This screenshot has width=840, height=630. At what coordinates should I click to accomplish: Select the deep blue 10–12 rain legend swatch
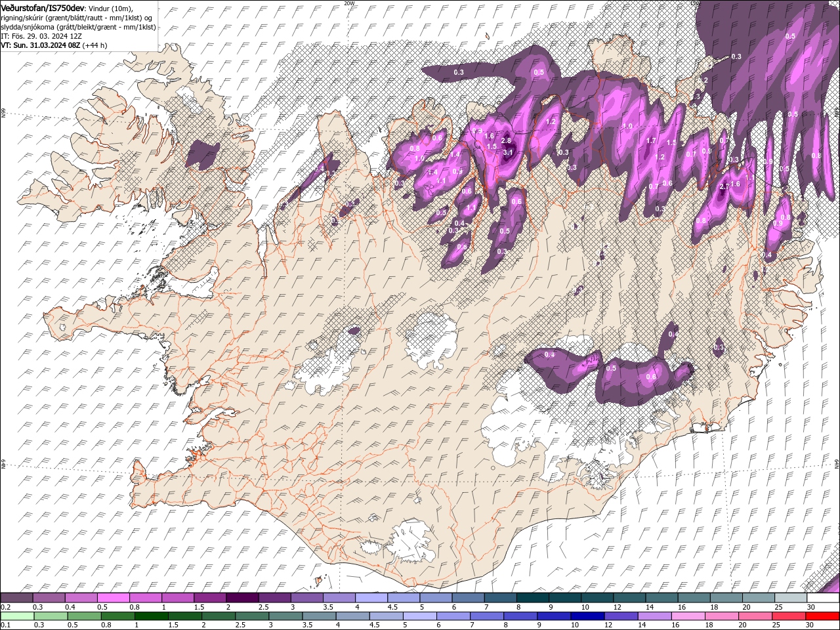(588, 616)
